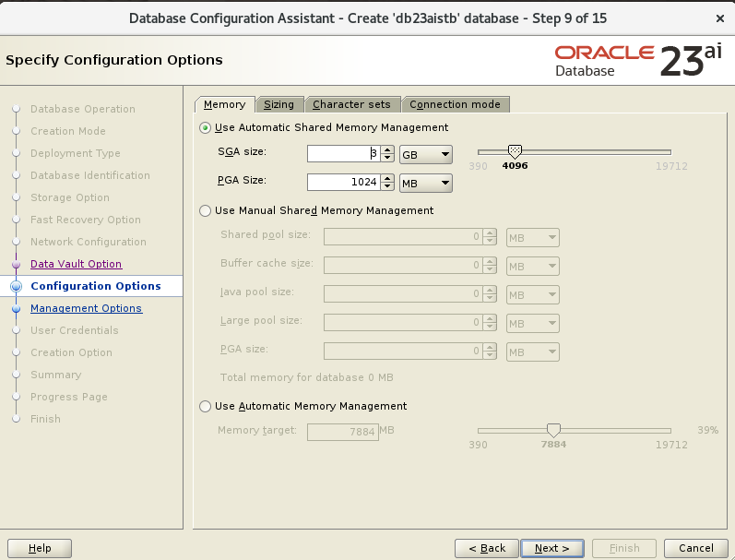Select Use Automatic Memory Management option
735x560 pixels.
(x=205, y=406)
